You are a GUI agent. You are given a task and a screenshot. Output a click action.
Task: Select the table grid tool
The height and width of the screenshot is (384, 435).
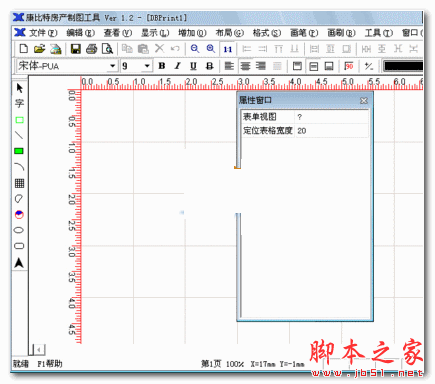(19, 183)
